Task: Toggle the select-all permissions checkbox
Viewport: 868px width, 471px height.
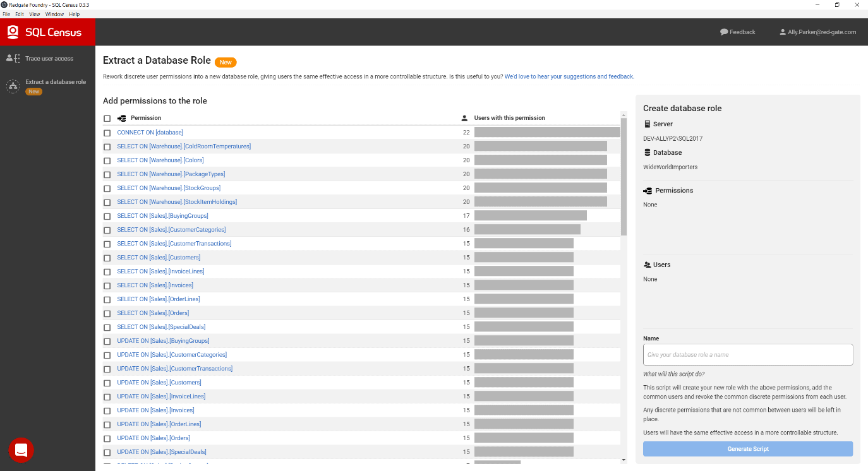Action: click(x=107, y=119)
